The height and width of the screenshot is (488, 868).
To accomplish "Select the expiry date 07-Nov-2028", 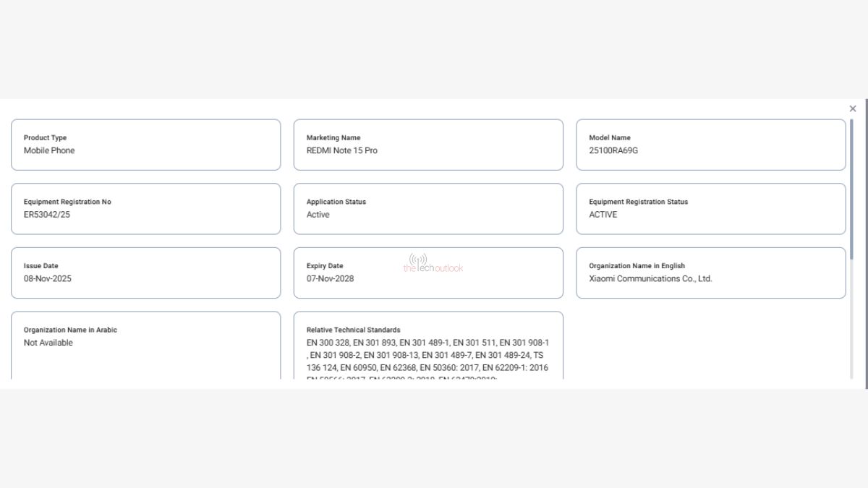I will (x=330, y=278).
